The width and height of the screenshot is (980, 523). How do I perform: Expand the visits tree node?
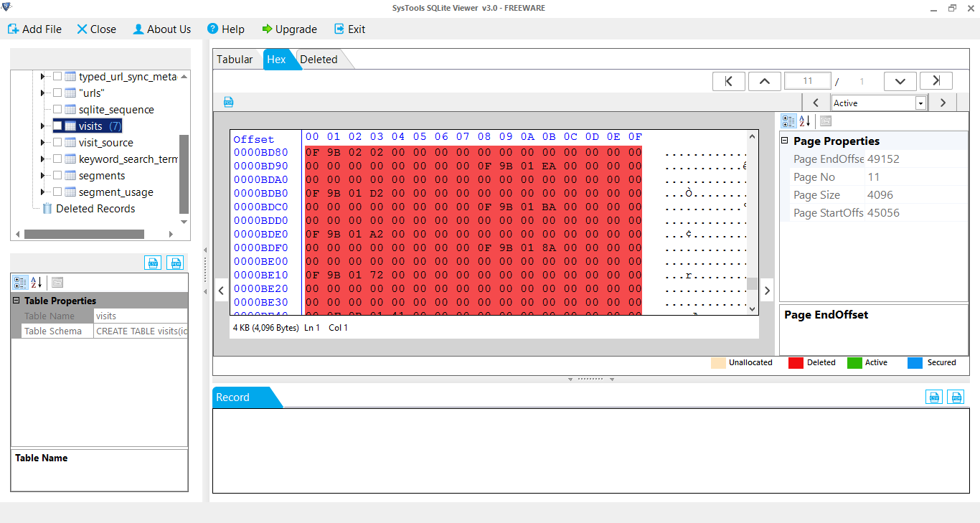42,126
